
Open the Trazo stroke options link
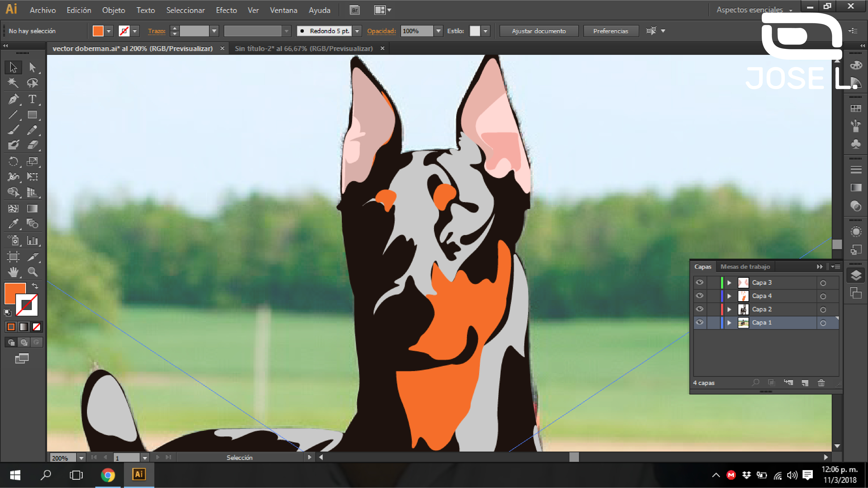pos(157,31)
